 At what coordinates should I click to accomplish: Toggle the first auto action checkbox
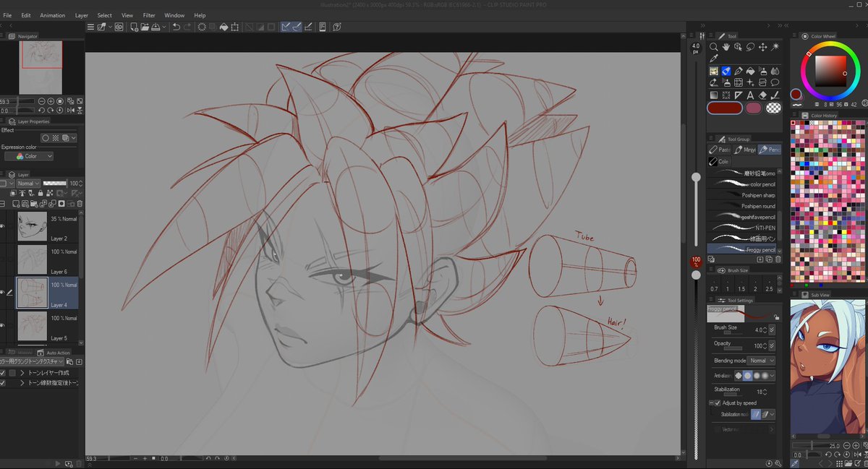coord(2,373)
